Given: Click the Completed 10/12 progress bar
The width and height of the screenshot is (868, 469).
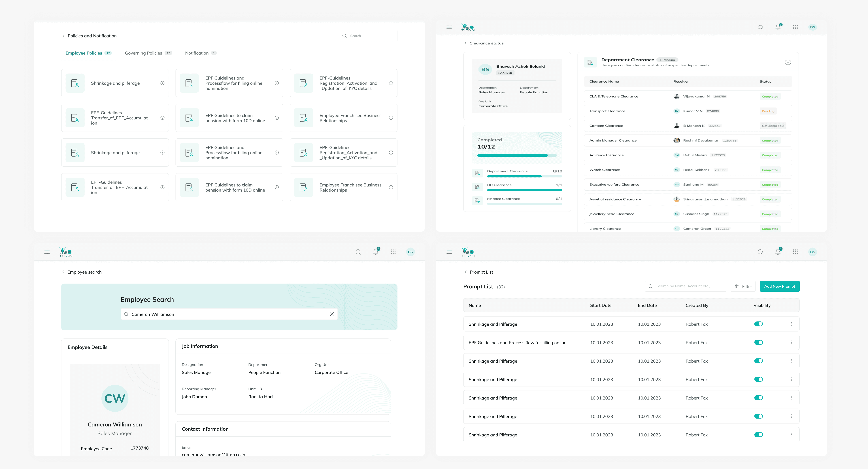Looking at the screenshot, I should (517, 155).
